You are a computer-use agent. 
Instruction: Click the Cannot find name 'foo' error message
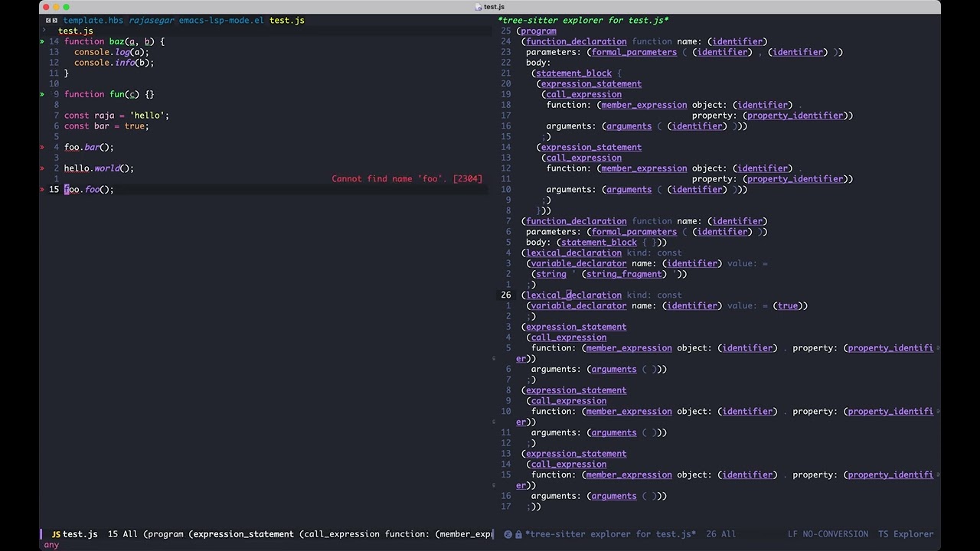(x=407, y=179)
